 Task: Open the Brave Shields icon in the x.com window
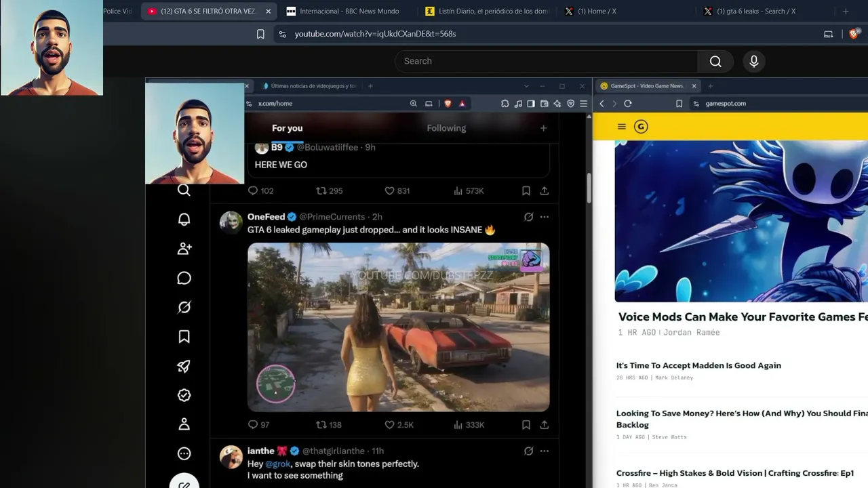(x=448, y=104)
